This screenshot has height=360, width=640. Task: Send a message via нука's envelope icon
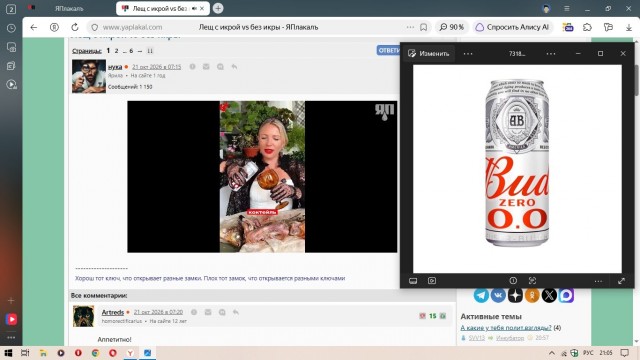[206, 67]
